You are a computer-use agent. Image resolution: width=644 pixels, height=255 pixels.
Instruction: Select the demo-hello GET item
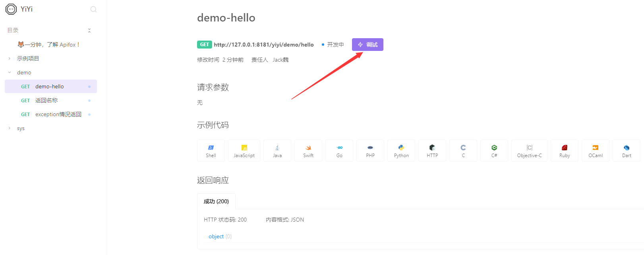(x=51, y=86)
